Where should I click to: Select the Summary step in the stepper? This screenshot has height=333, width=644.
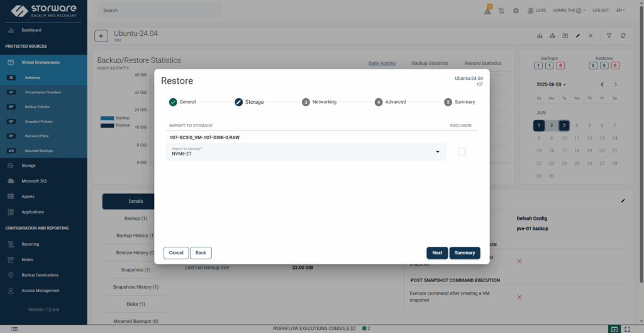coord(460,102)
